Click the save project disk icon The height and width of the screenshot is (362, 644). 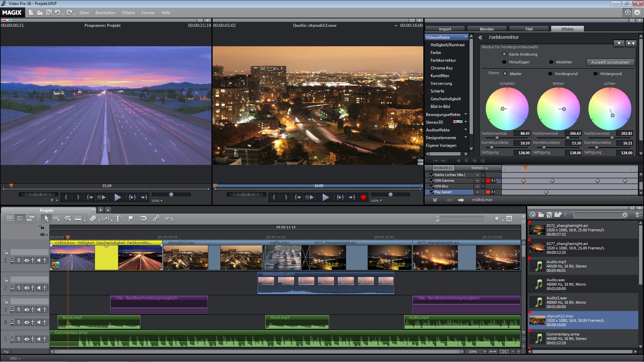(49, 13)
